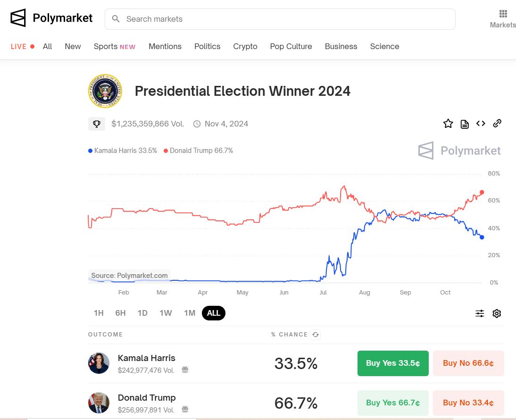The width and height of the screenshot is (516, 420).
Task: Click gift icon under Kamala Harris
Action: click(185, 370)
